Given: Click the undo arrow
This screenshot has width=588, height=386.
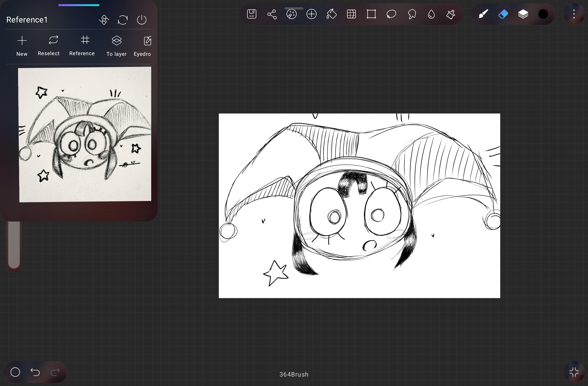Looking at the screenshot, I should (x=35, y=372).
